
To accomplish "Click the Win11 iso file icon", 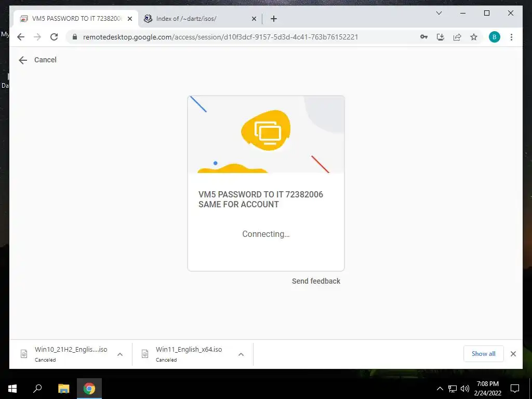I will pyautogui.click(x=145, y=354).
